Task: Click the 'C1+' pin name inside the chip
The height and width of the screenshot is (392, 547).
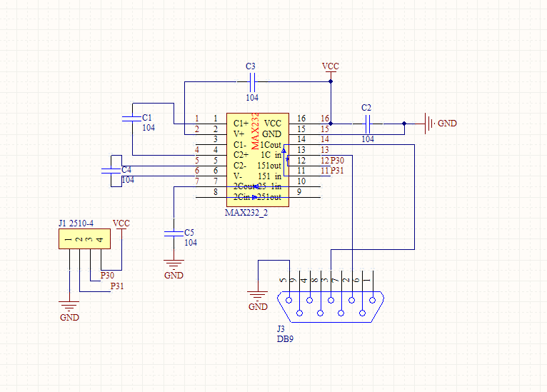Action: (x=241, y=124)
